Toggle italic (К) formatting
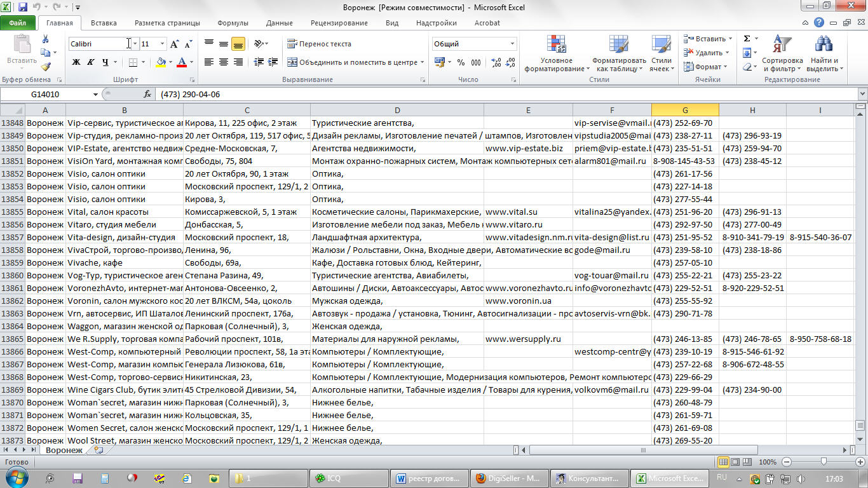Image resolution: width=868 pixels, height=488 pixels. point(90,62)
